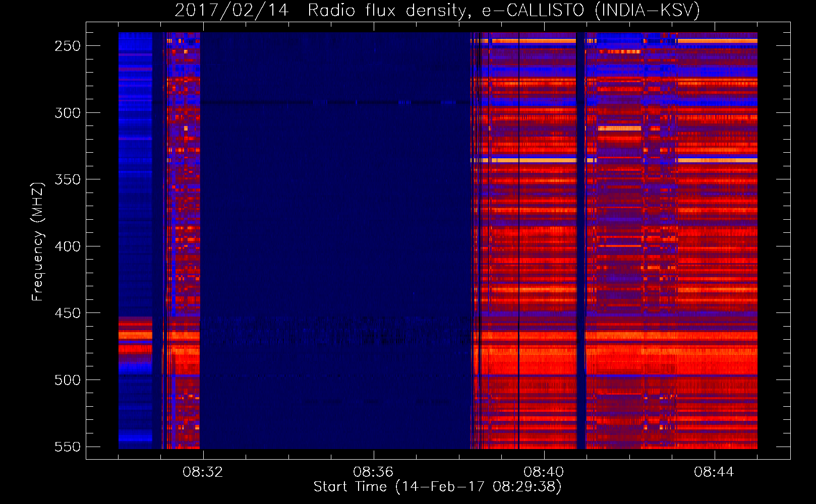Viewport: 816px width, 504px height.
Task: Select the 350 frequency tick label
Action: [x=68, y=179]
